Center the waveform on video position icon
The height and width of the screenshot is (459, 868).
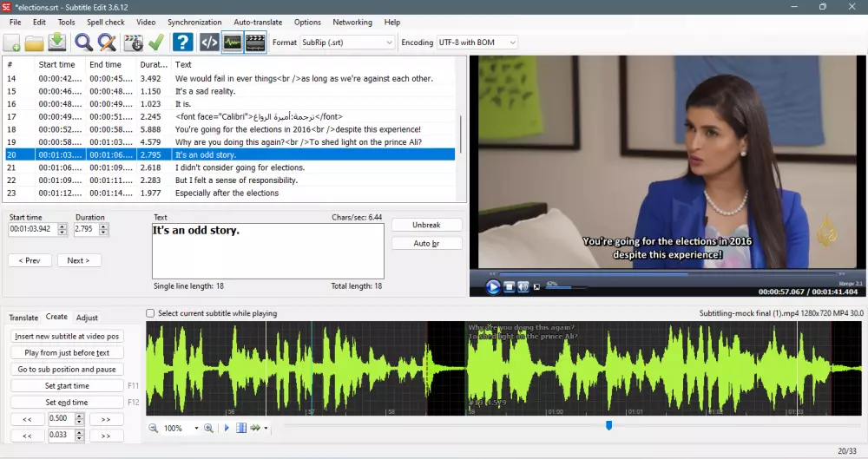coord(241,428)
